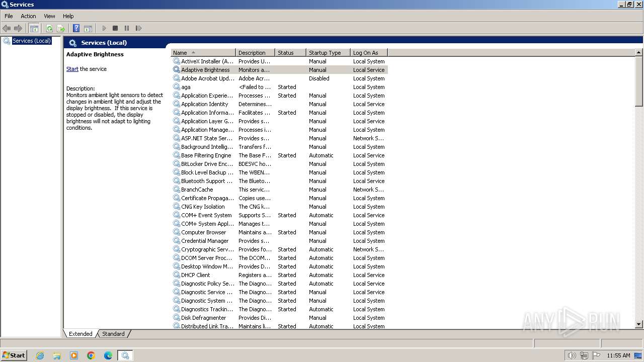
Task: Switch to the Extended tab
Action: [80, 334]
